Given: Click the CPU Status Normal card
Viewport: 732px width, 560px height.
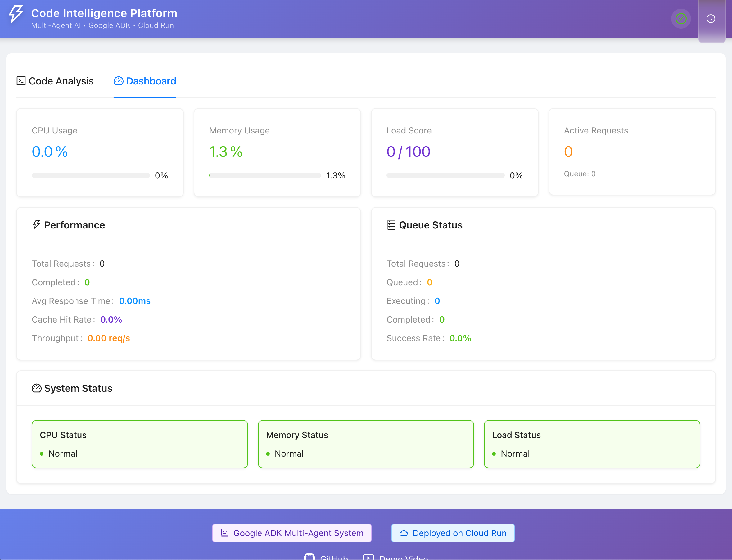Looking at the screenshot, I should point(140,444).
